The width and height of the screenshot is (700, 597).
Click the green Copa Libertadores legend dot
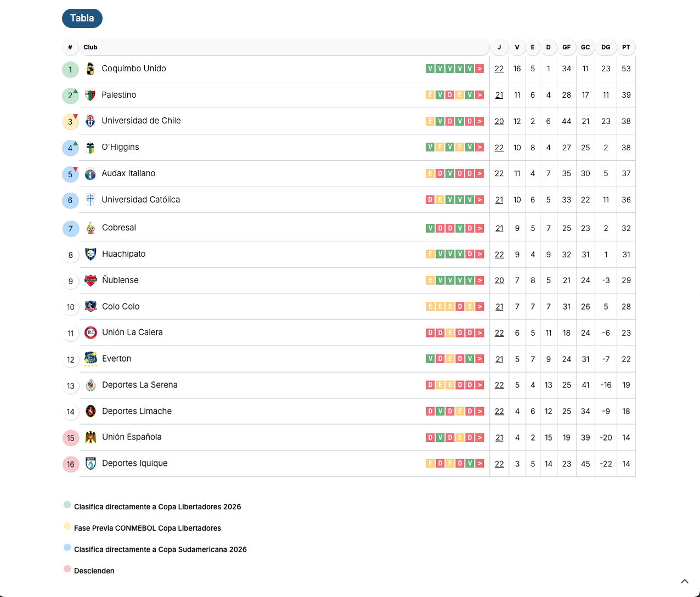pyautogui.click(x=67, y=505)
